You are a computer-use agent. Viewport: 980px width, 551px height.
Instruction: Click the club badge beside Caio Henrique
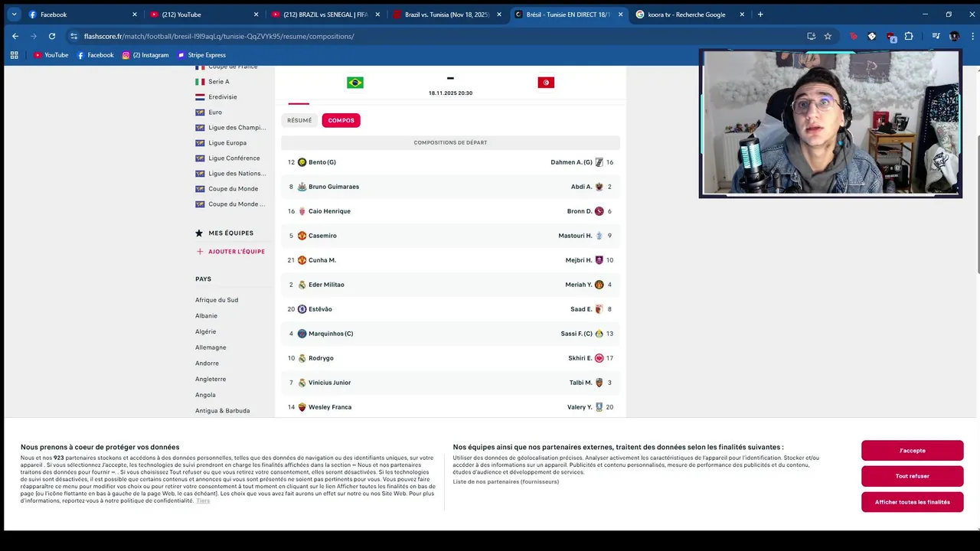pos(302,211)
